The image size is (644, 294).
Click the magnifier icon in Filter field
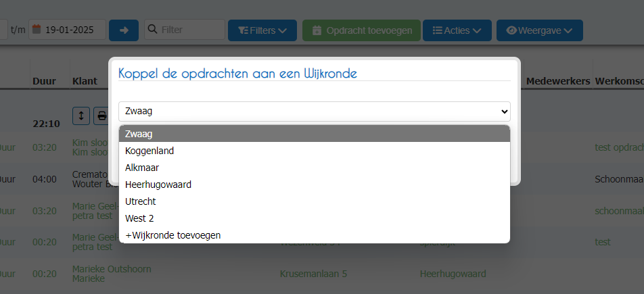point(152,30)
